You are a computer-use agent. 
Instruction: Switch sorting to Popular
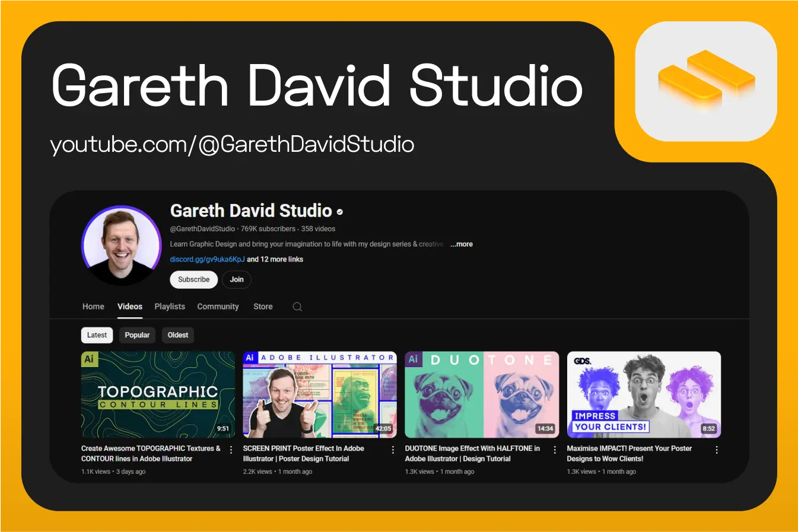(137, 335)
